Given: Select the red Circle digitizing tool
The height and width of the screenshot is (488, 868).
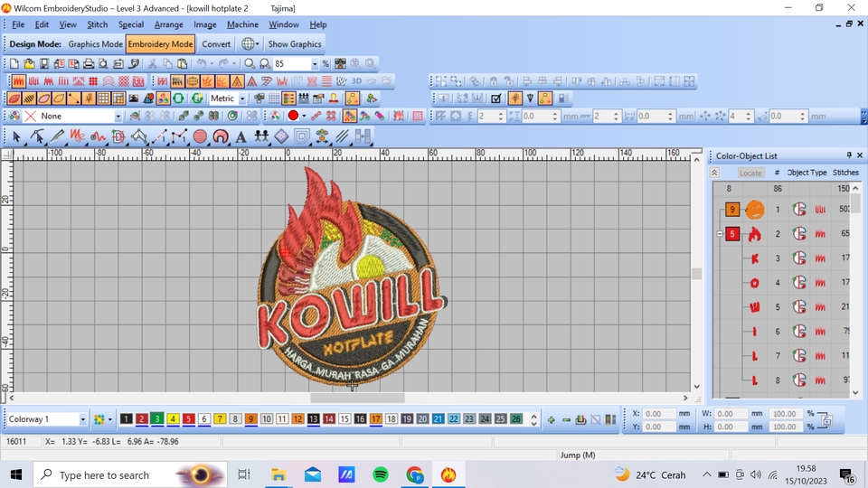Looking at the screenshot, I should tap(201, 136).
